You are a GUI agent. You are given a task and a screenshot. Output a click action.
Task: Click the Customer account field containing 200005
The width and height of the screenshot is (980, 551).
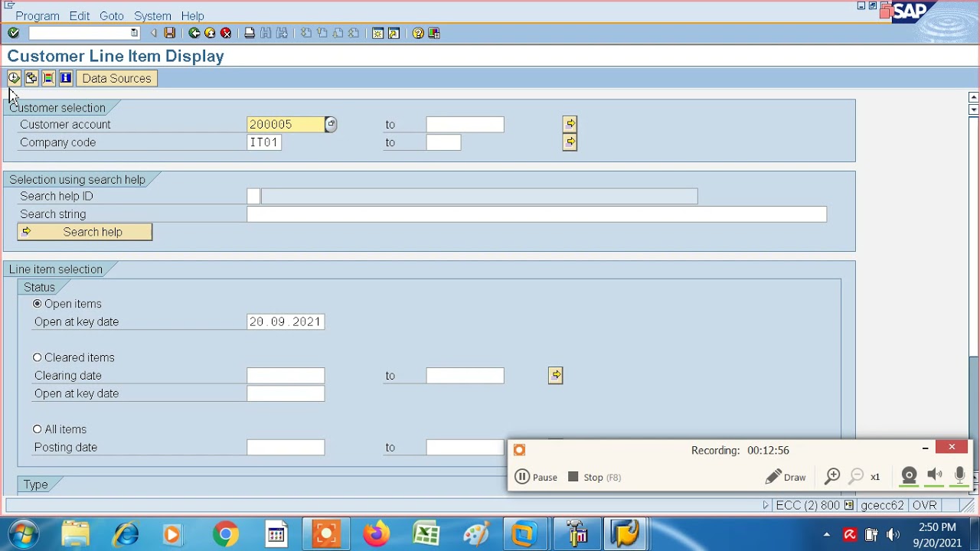coord(286,124)
